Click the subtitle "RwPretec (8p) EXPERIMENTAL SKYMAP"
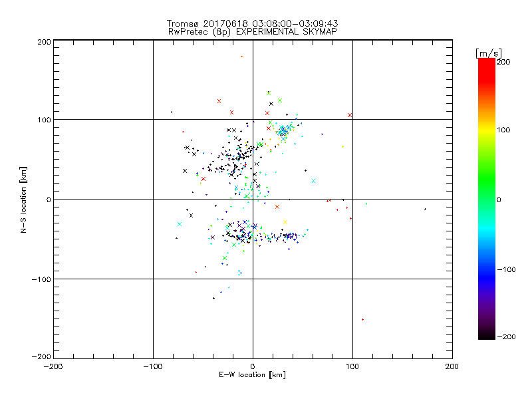This screenshot has width=532, height=399. pyautogui.click(x=253, y=32)
